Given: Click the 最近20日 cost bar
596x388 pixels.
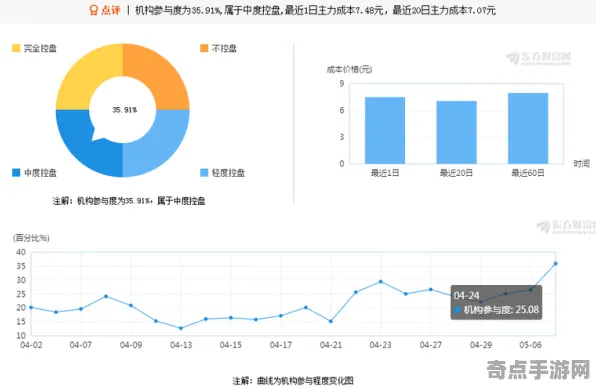Looking at the screenshot, I should pyautogui.click(x=456, y=132).
